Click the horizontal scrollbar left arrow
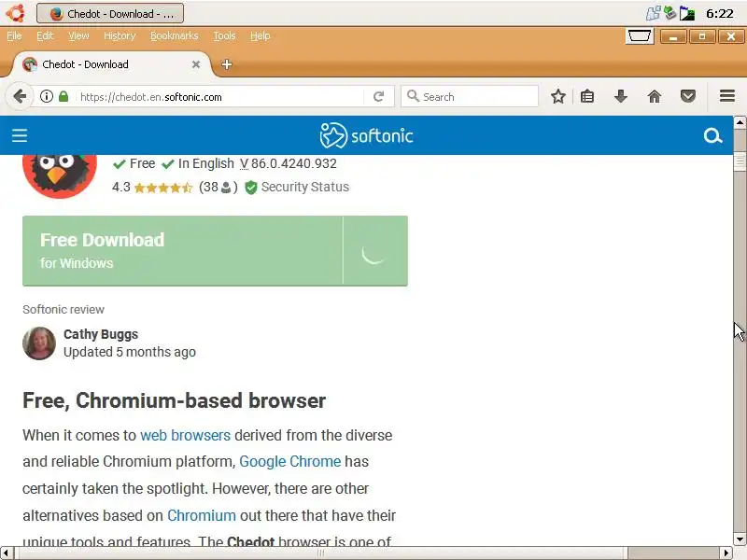The image size is (747, 560). [x=6, y=553]
